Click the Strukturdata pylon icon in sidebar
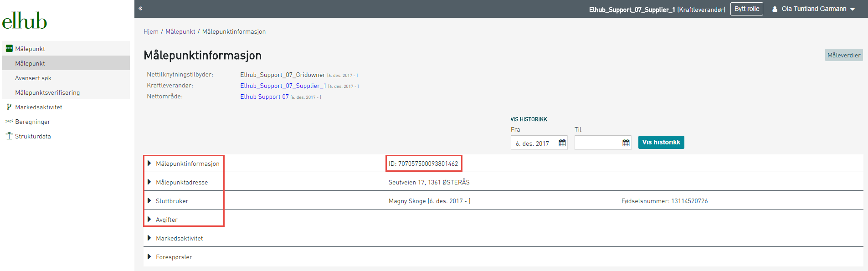 point(9,136)
